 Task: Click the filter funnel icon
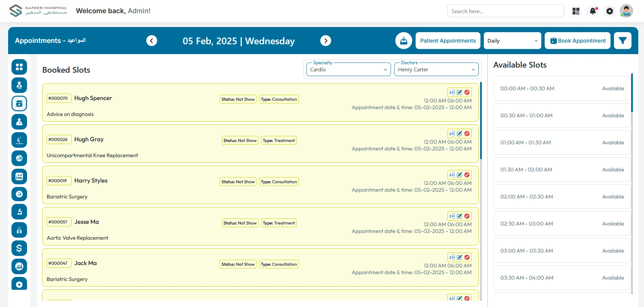tap(622, 41)
